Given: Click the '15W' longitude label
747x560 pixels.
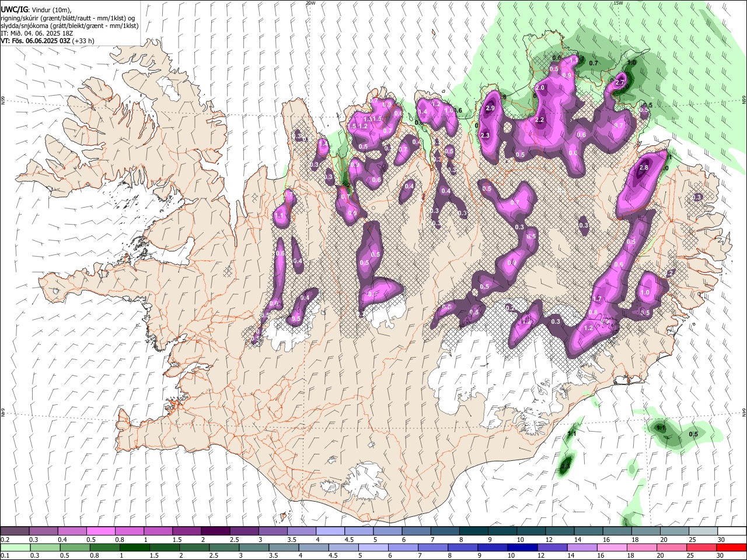Looking at the screenshot, I should 618,3.
